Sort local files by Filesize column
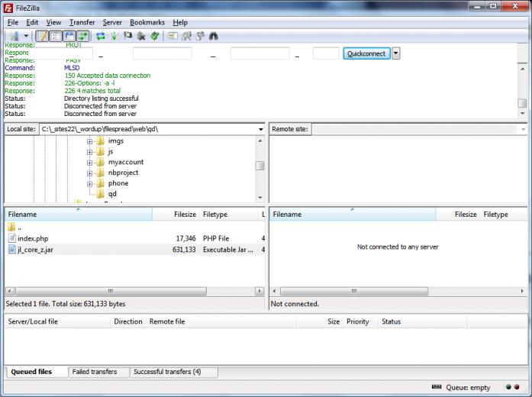Screen dimensions: 532x397 176,215
